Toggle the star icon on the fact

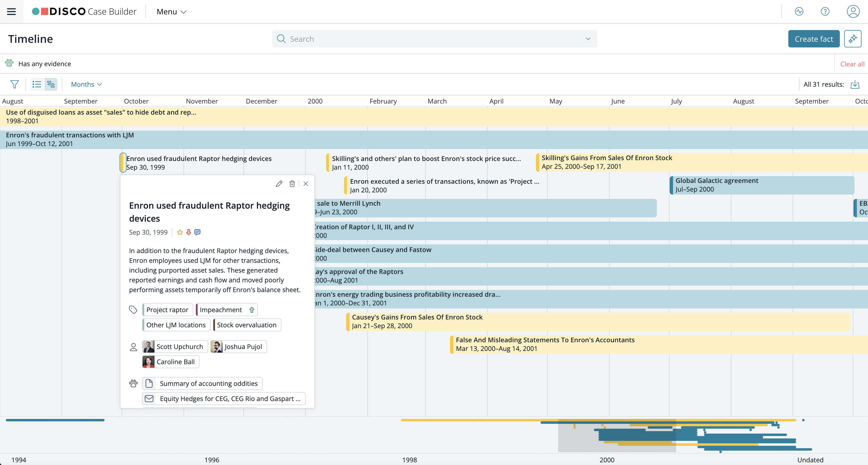click(180, 232)
